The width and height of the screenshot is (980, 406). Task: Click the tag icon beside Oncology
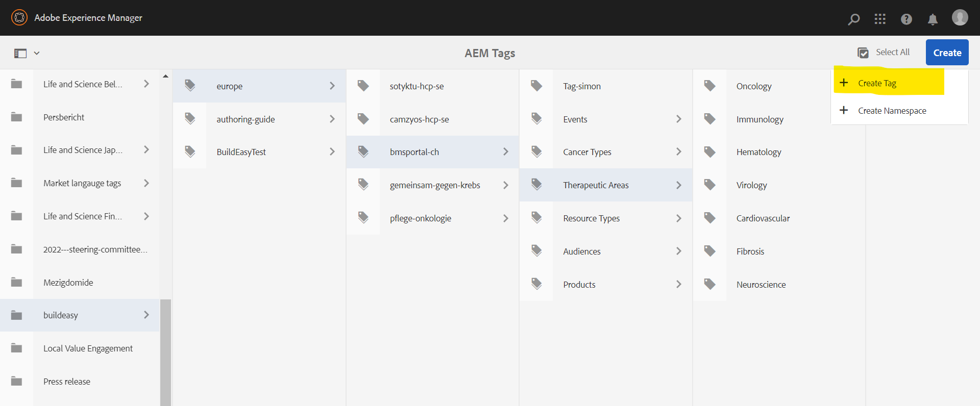(710, 85)
